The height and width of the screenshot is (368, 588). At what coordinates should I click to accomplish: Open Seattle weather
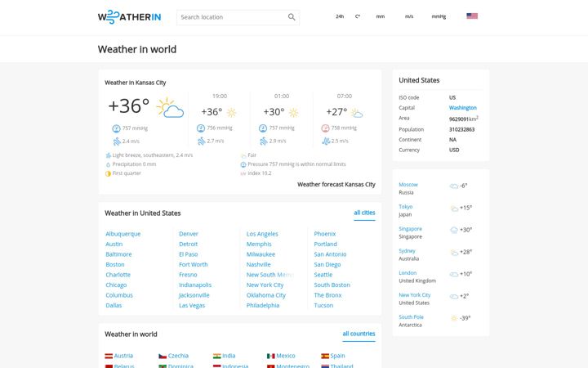point(323,275)
